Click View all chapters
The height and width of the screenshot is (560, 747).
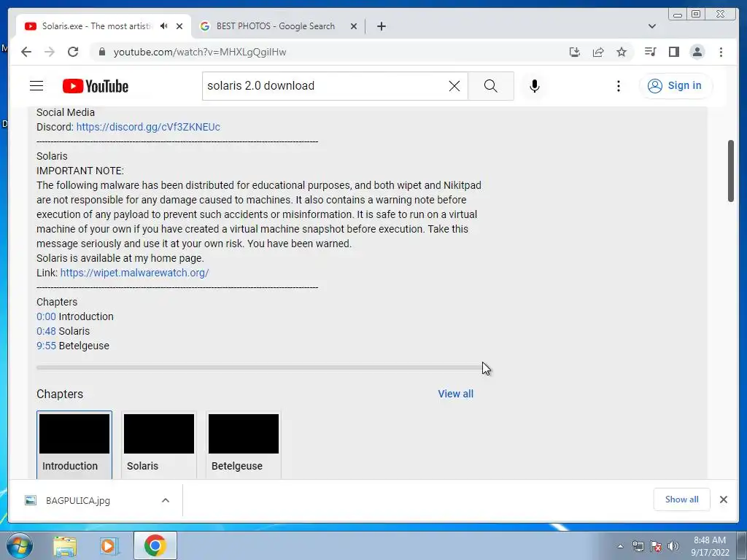pos(455,394)
